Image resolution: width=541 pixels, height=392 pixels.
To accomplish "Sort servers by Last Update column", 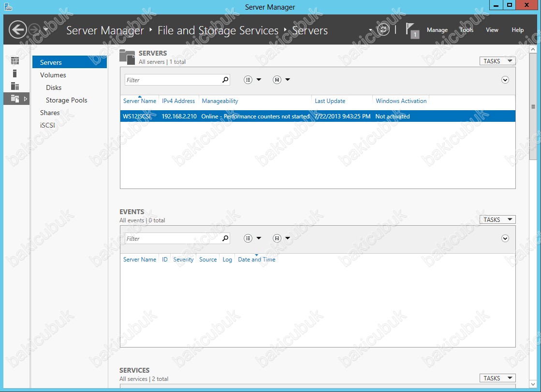I will pyautogui.click(x=330, y=101).
